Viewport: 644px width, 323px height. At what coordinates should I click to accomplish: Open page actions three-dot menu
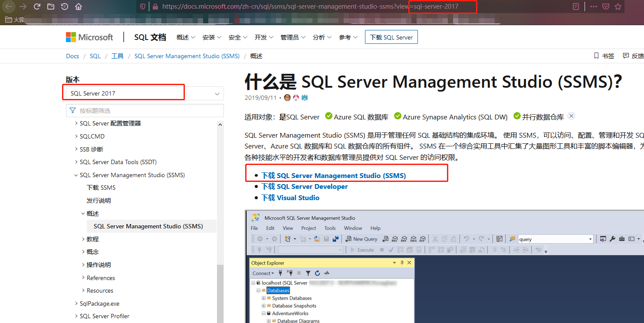tap(593, 7)
